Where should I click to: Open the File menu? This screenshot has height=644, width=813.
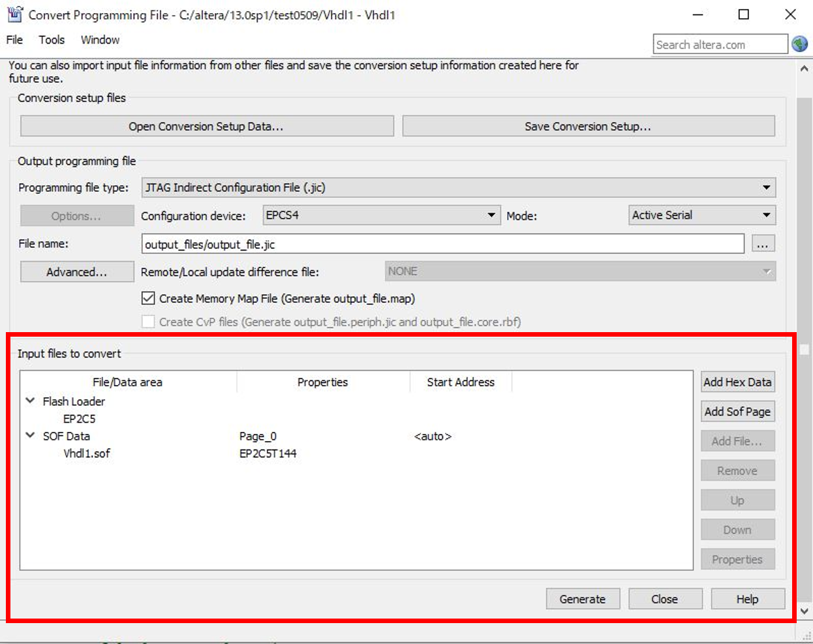click(14, 40)
